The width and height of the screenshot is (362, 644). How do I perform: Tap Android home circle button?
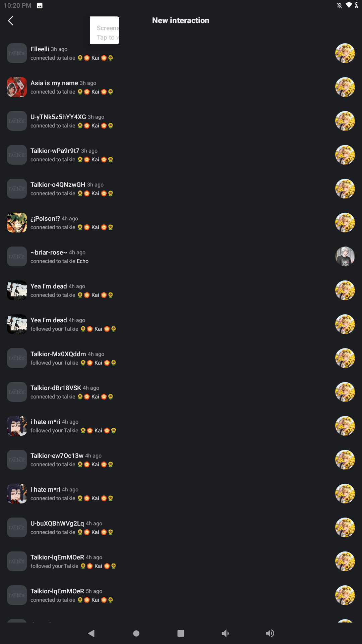(136, 633)
